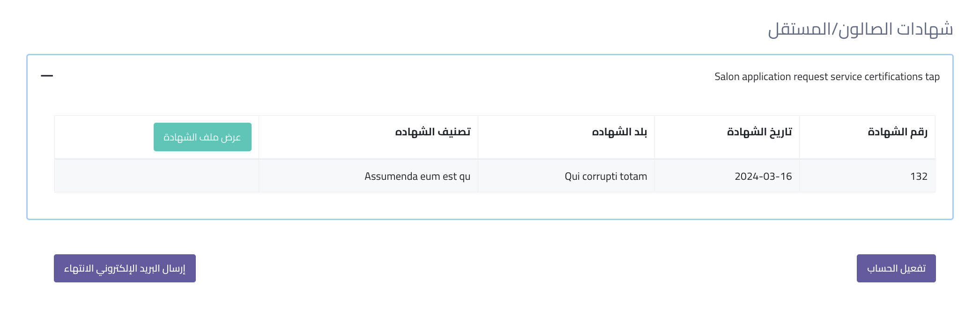Click the 'رقم الشهادة' column header
Screen dimensions: 980x325
pos(897,132)
